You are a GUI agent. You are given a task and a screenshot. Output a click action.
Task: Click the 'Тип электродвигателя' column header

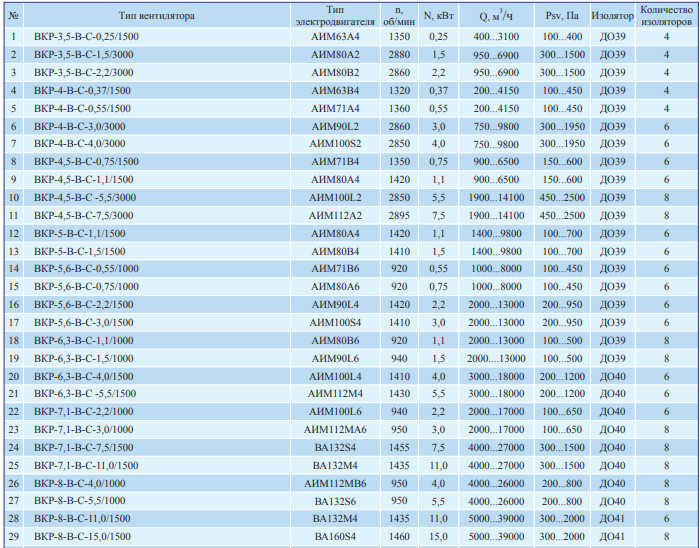pos(334,16)
